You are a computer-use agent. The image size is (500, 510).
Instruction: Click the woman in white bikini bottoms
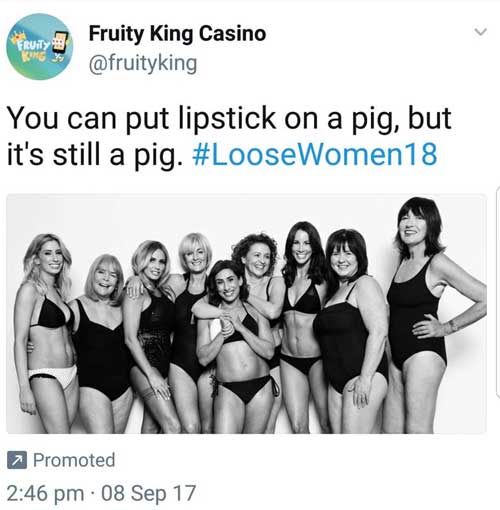tap(47, 333)
